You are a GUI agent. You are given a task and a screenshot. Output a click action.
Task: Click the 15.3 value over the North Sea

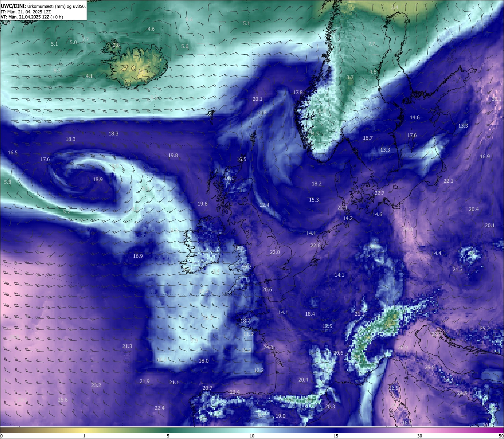click(x=314, y=200)
